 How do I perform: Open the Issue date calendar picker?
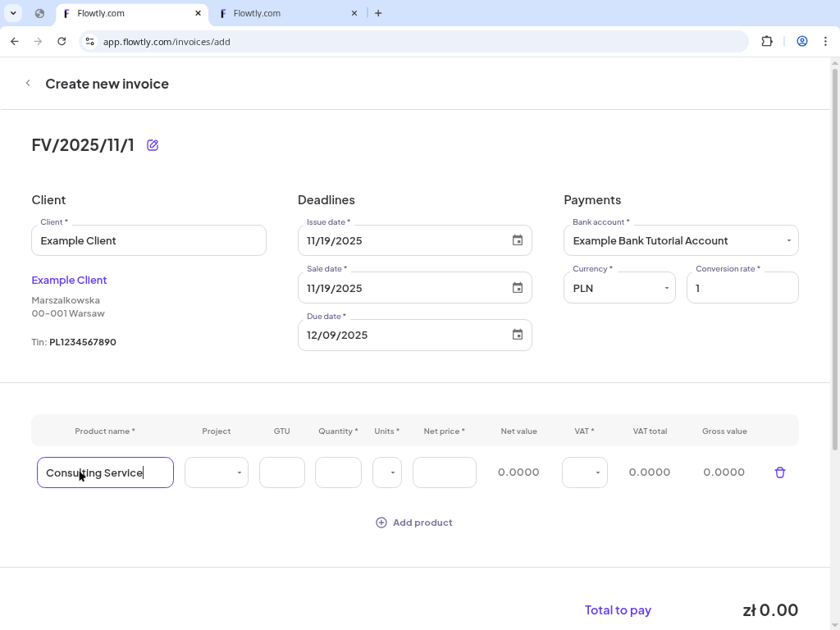tap(517, 240)
